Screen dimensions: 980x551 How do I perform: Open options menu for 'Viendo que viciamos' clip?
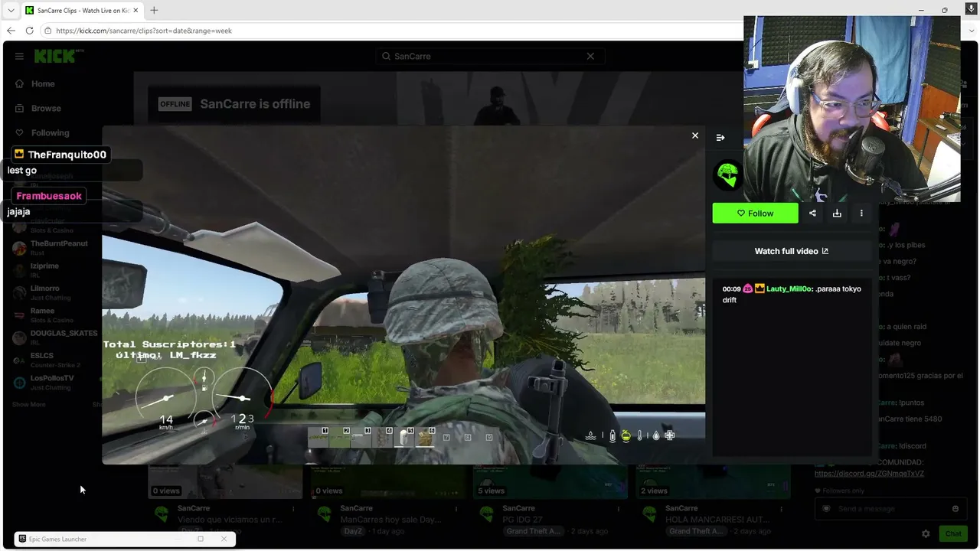click(x=293, y=508)
